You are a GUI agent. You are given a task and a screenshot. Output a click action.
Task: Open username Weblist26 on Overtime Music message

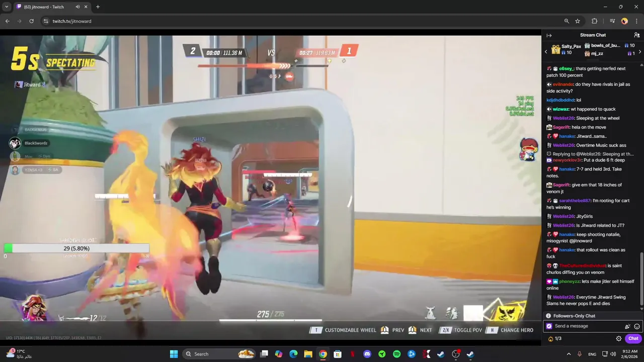click(x=563, y=145)
